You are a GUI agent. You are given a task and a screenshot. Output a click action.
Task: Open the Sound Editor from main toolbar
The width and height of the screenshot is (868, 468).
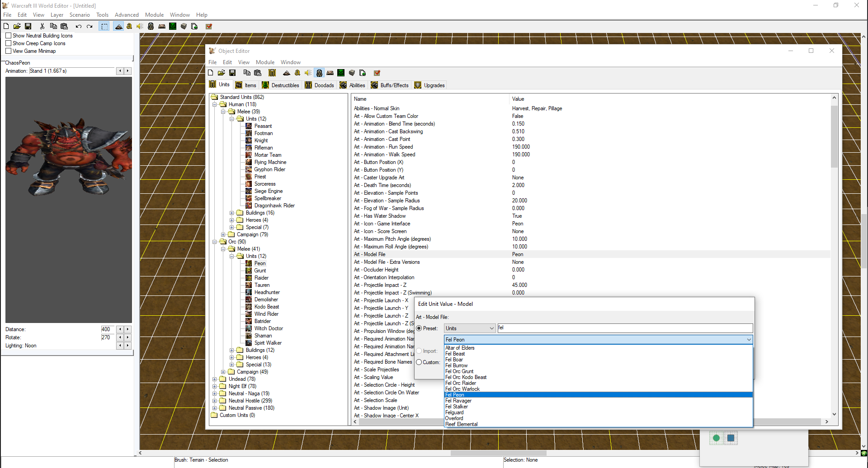pyautogui.click(x=140, y=27)
